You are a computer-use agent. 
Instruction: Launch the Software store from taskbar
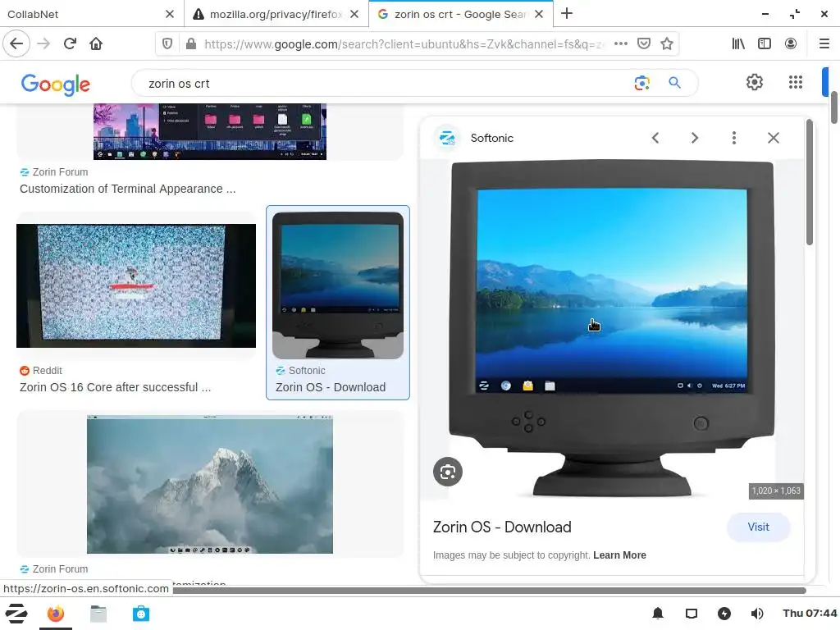[141, 614]
